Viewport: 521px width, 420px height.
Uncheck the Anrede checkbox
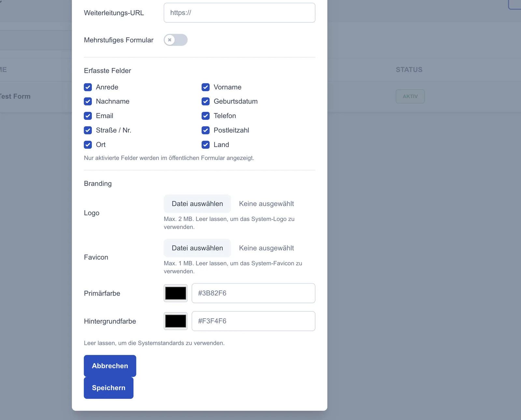pyautogui.click(x=88, y=87)
